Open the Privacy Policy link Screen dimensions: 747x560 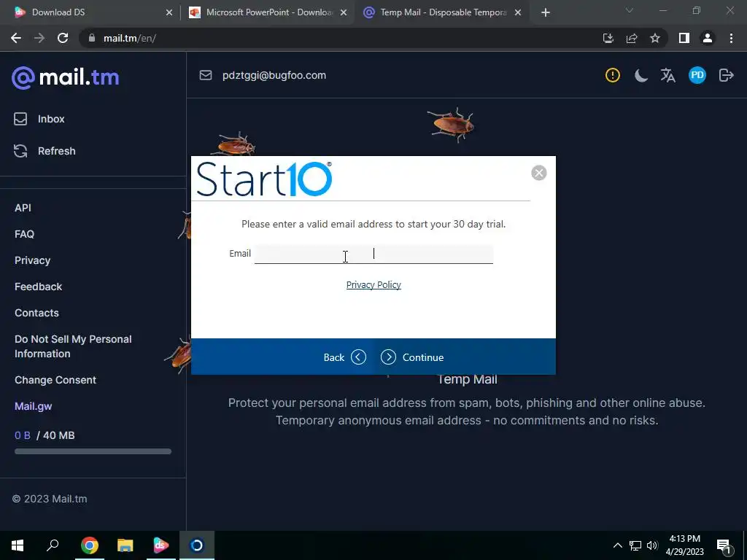[373, 285]
